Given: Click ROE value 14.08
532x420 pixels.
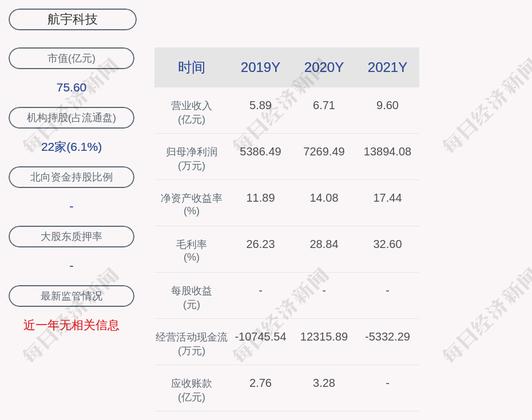Looking at the screenshot, I should [324, 198].
